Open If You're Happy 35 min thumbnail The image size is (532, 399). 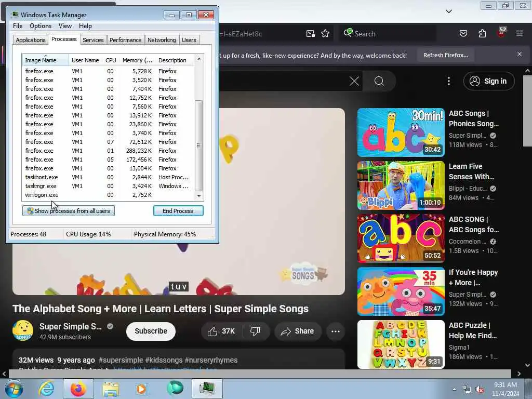click(401, 291)
